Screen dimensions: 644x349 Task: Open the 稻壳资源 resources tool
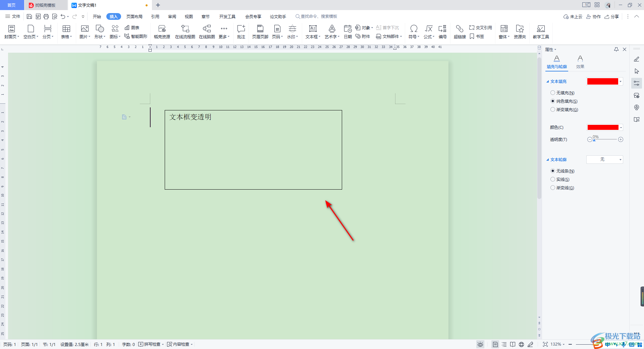tap(162, 31)
